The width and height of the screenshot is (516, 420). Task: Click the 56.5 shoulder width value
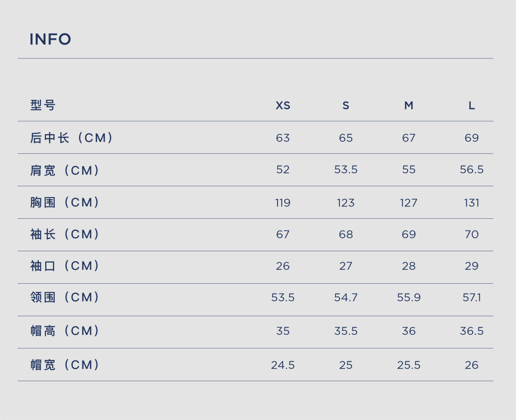click(472, 170)
